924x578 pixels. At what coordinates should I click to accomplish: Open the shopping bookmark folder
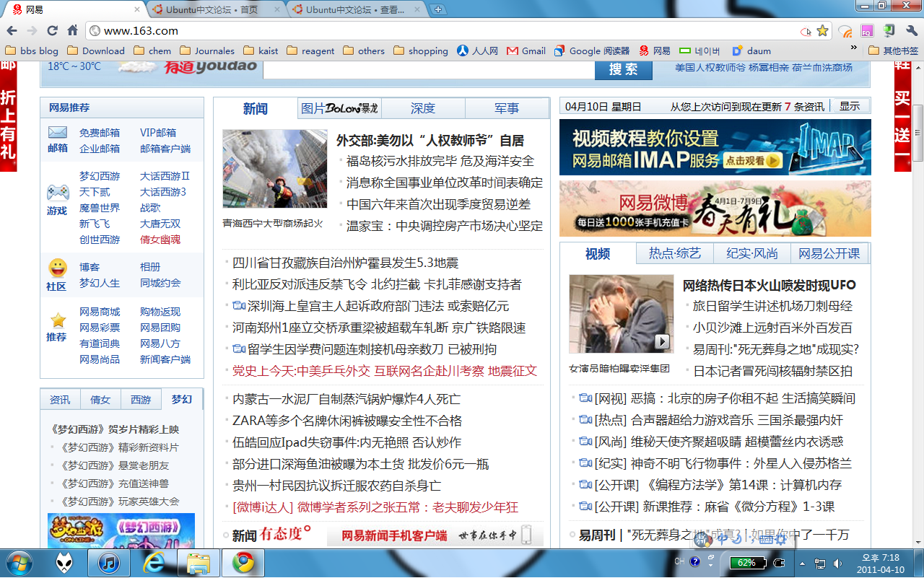click(421, 51)
